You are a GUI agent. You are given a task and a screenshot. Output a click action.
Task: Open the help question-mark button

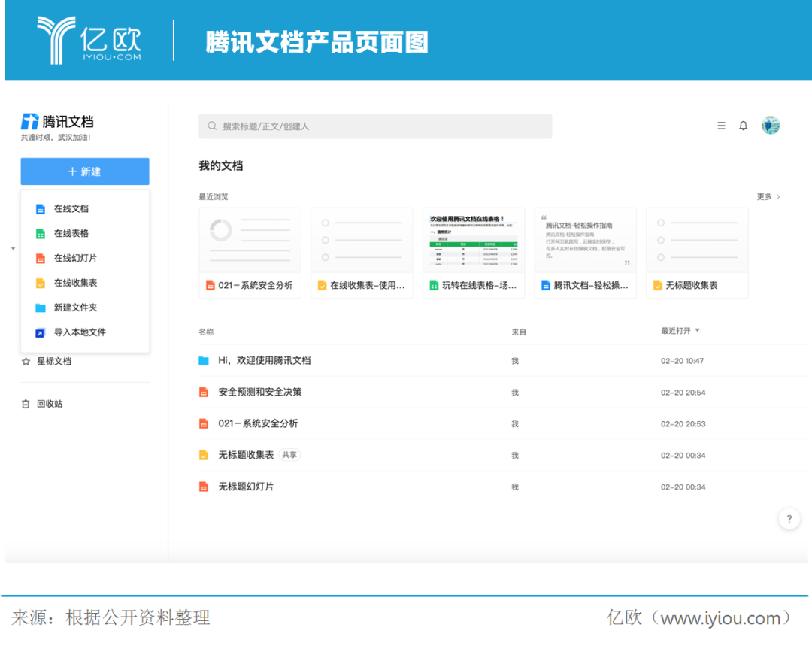789,519
